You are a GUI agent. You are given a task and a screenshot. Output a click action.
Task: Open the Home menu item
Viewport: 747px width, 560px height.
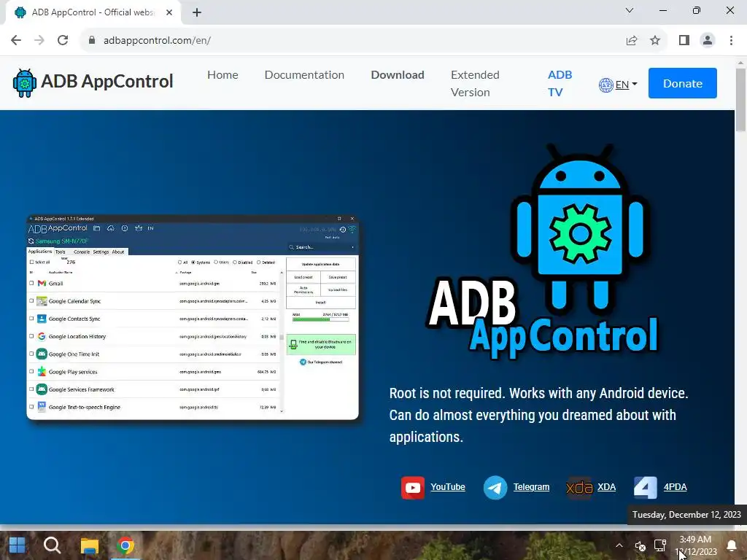click(222, 75)
